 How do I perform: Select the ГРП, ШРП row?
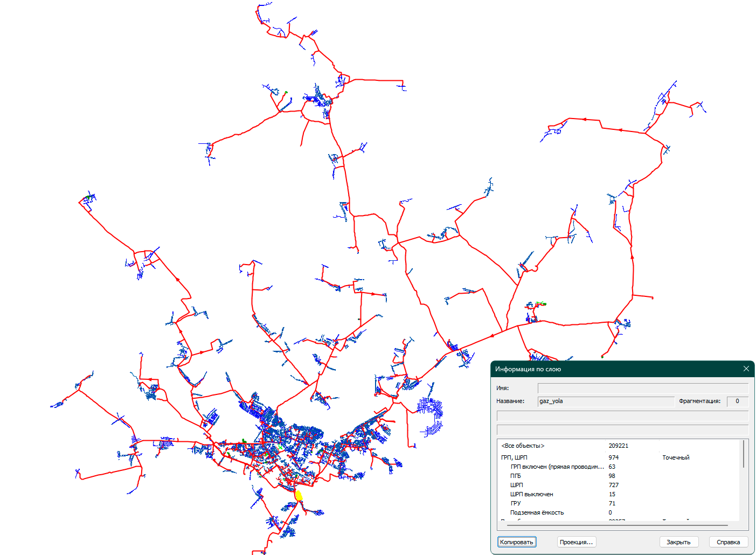(514, 457)
